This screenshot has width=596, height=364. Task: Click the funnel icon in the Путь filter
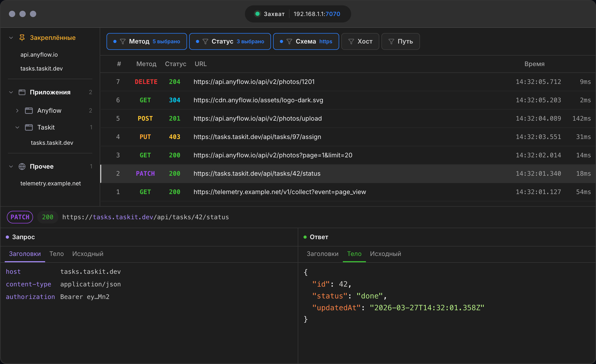point(391,41)
